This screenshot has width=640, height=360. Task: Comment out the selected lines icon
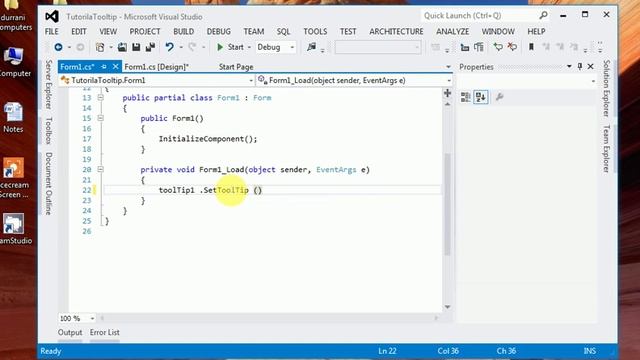pos(498,47)
